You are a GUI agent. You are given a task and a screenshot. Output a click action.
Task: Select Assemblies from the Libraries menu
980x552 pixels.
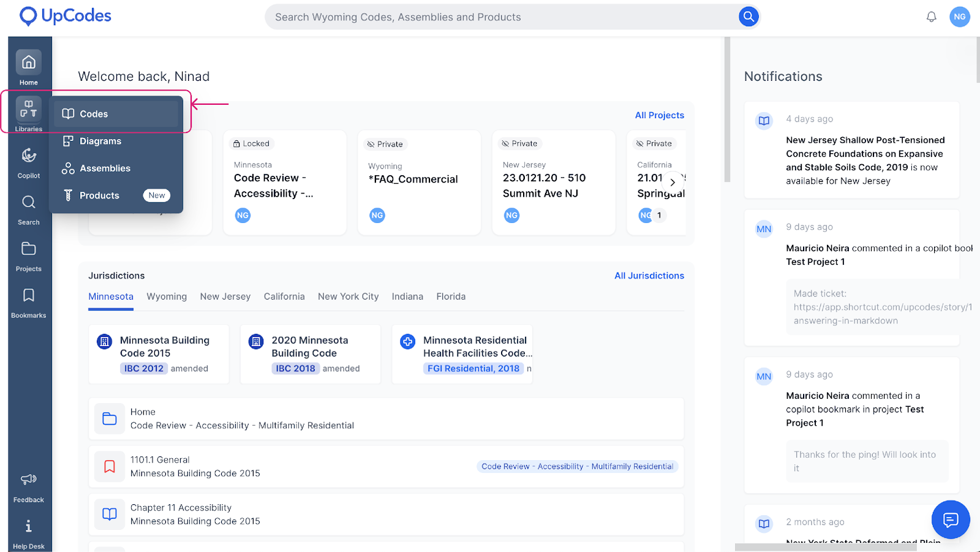(116, 168)
